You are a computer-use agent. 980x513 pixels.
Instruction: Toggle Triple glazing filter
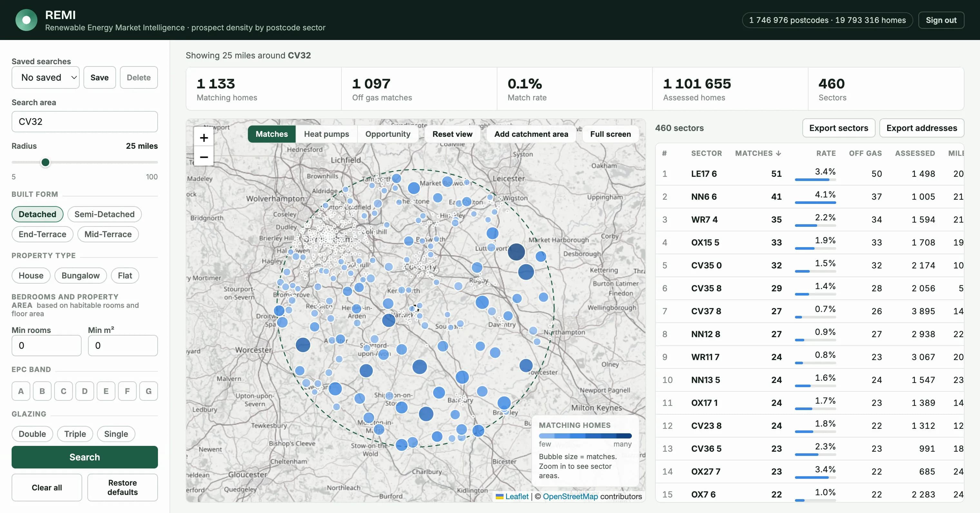tap(75, 434)
